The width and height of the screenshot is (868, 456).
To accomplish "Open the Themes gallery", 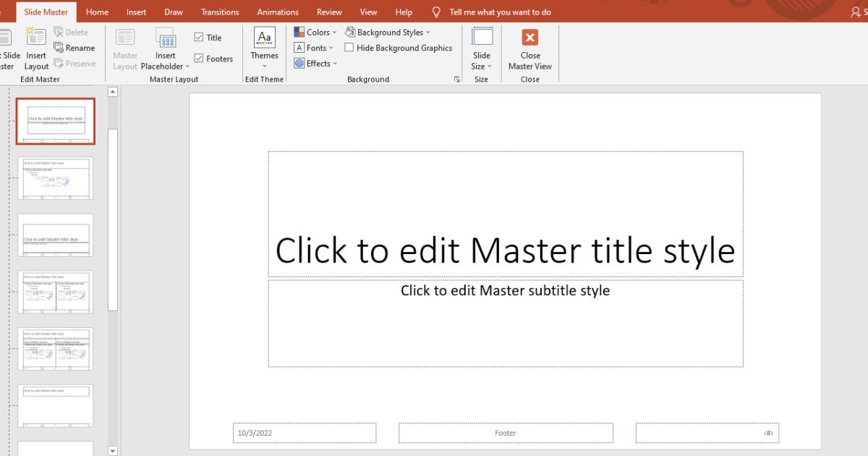I will (x=263, y=47).
